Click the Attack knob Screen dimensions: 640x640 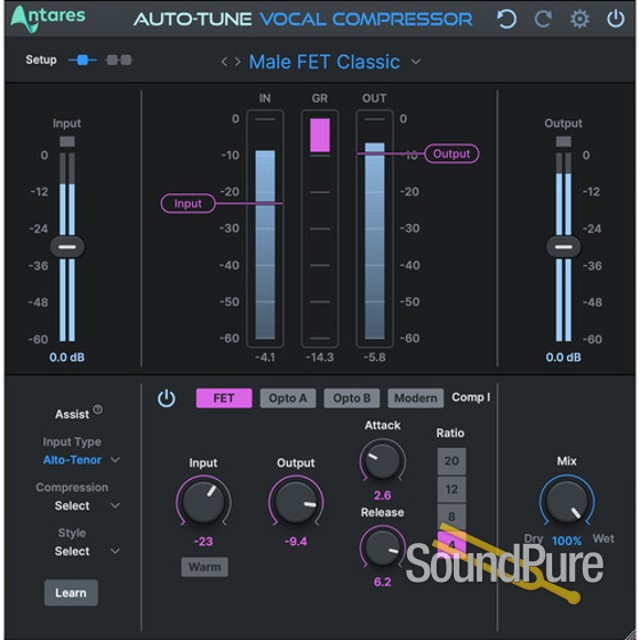coord(382,460)
